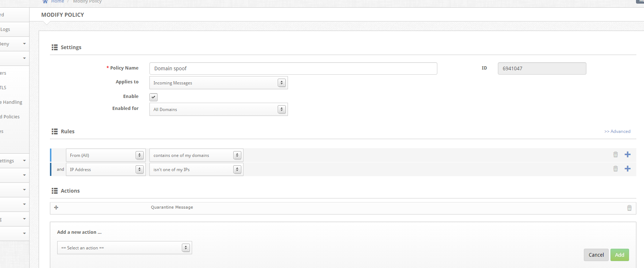Open the Advanced rules link
The image size is (644, 268).
[617, 131]
